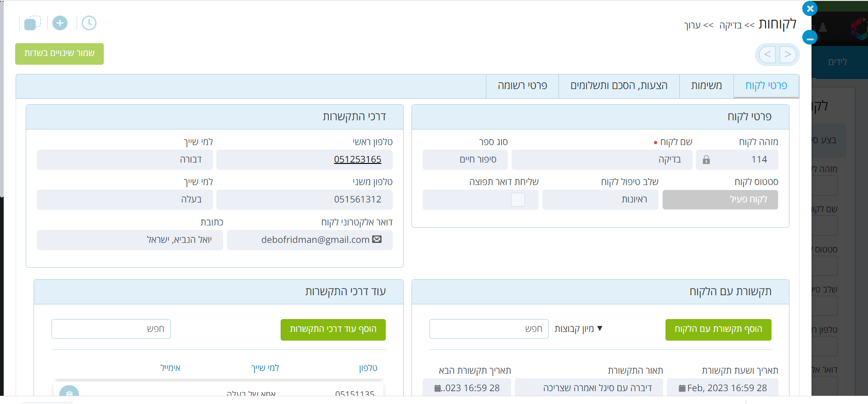Open the שלב טיפול לקוח dropdown
The height and width of the screenshot is (404, 868).
(x=600, y=200)
